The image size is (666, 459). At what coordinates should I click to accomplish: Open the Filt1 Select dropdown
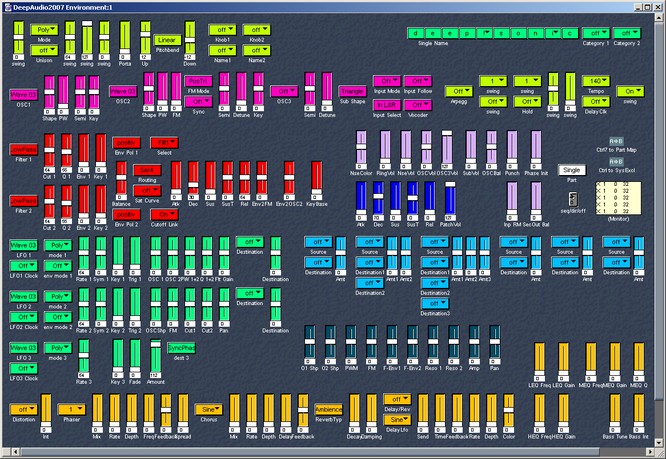[164, 143]
